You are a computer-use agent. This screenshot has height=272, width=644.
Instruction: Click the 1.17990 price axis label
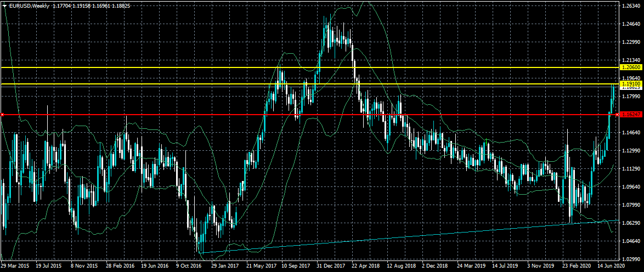click(x=631, y=97)
